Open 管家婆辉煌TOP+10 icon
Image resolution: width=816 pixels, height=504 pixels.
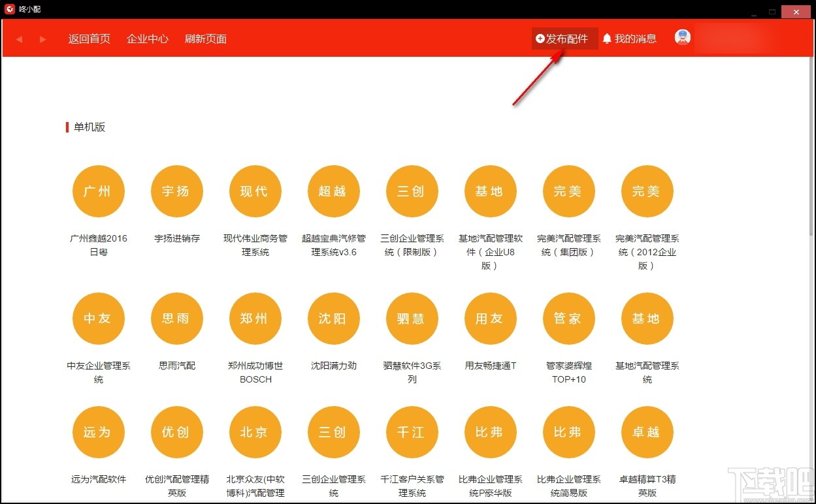pyautogui.click(x=568, y=318)
